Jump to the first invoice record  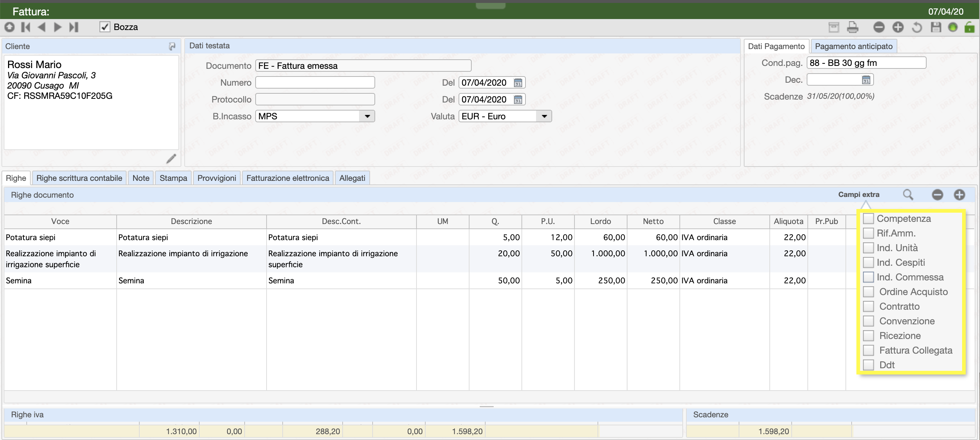pyautogui.click(x=26, y=27)
